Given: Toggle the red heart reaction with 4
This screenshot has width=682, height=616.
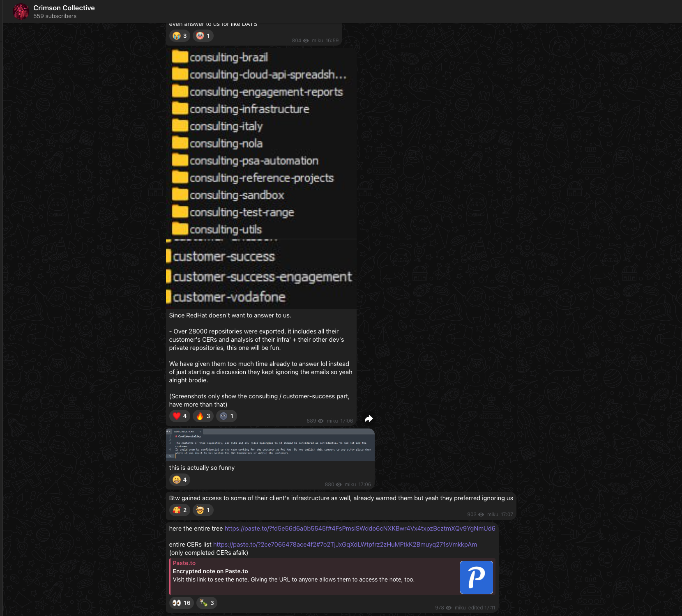Looking at the screenshot, I should [x=180, y=416].
